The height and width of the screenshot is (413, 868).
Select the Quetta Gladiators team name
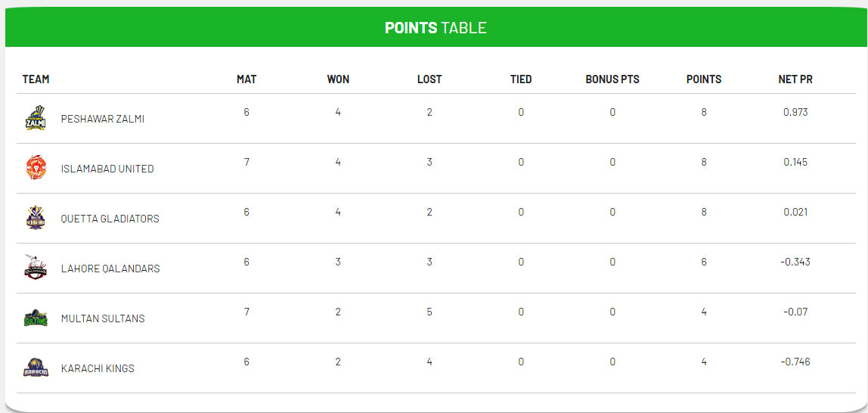tap(110, 219)
